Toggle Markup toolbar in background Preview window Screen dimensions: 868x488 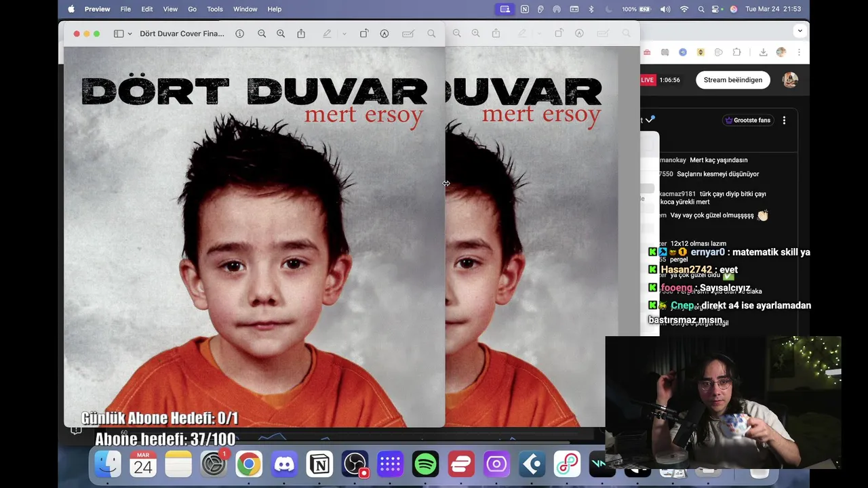(x=580, y=33)
